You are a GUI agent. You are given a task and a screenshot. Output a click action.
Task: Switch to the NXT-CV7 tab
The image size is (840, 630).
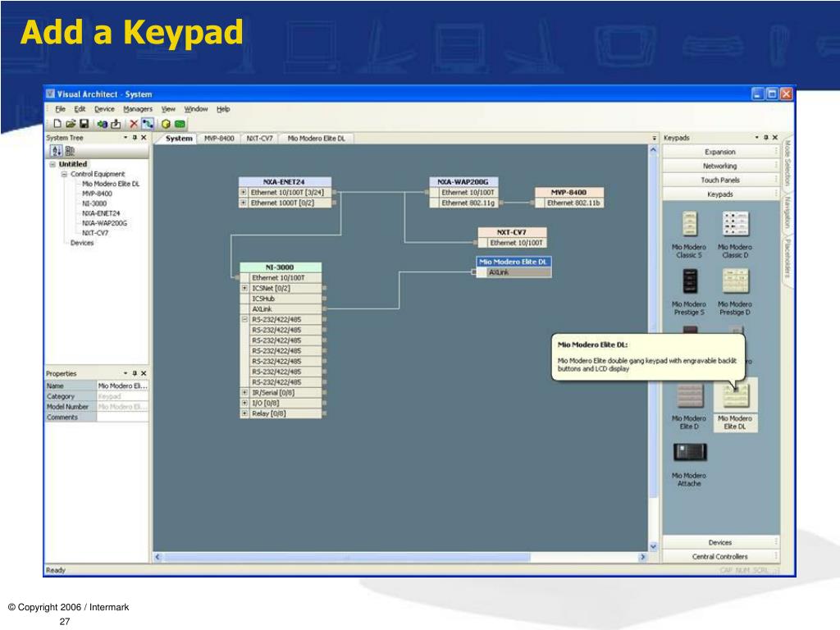point(259,138)
